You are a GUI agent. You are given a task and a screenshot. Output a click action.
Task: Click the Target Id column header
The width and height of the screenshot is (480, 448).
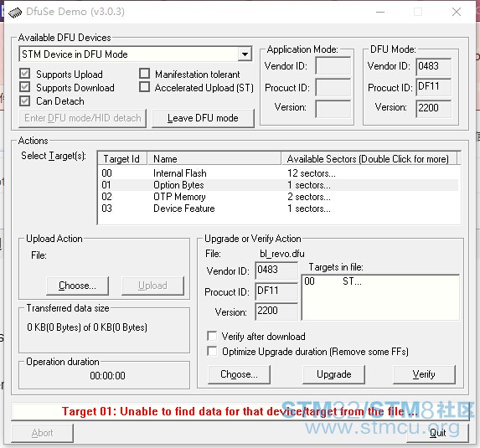tap(122, 159)
